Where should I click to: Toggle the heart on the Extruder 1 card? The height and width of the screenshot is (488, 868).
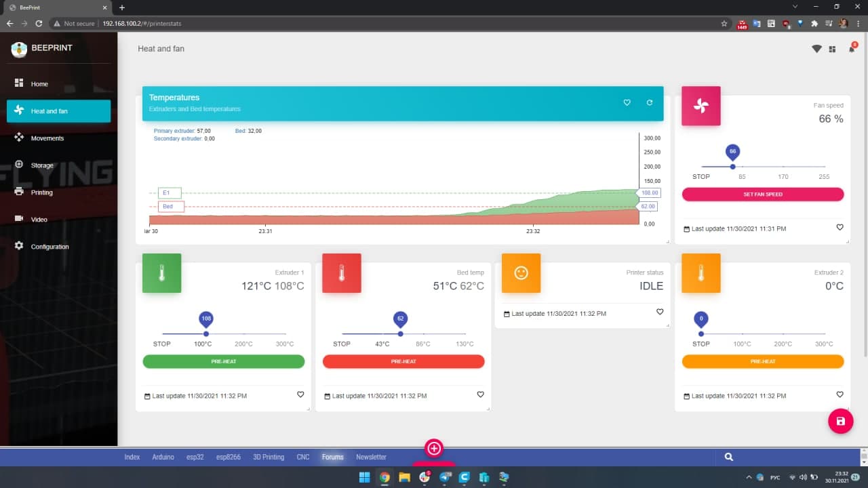[x=300, y=394]
